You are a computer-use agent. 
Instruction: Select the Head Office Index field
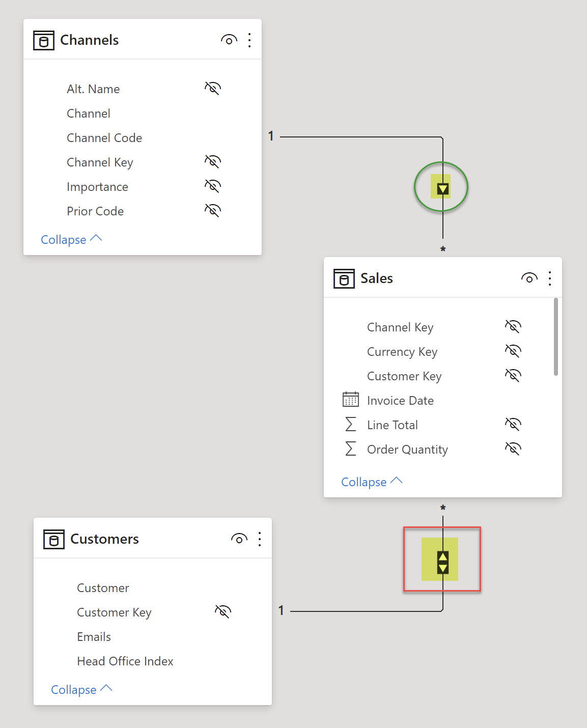point(125,661)
